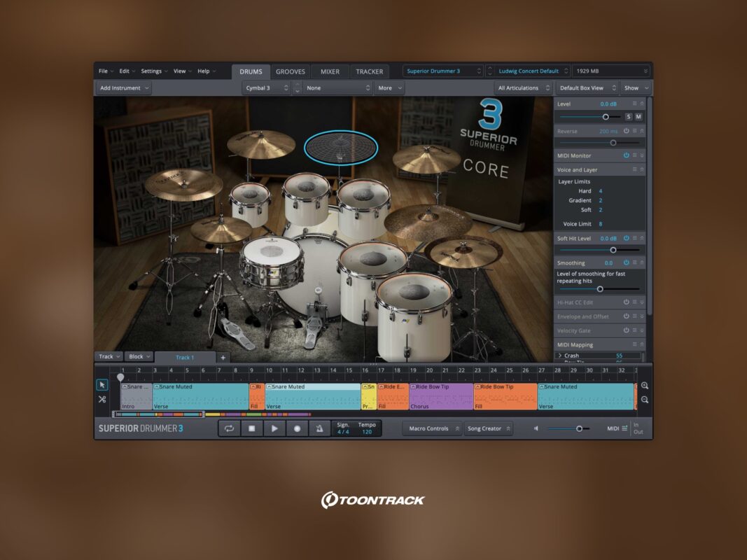Open the Smoothing section menu icon

point(634,262)
